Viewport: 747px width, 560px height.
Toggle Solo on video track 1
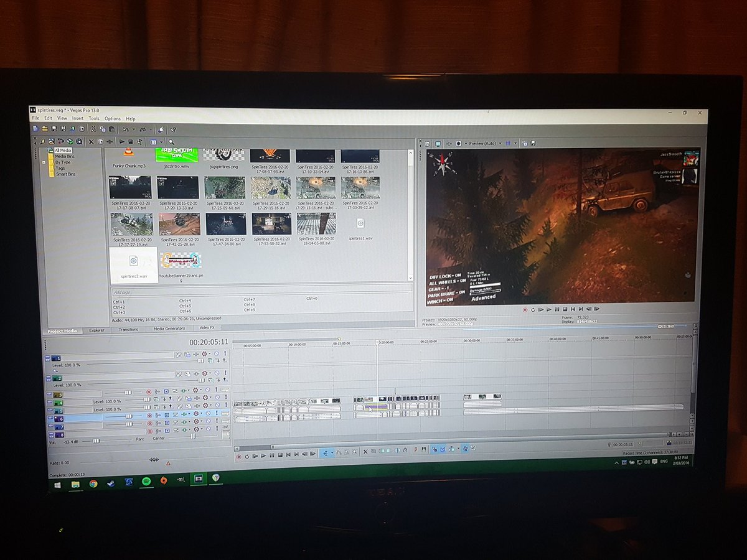(225, 353)
